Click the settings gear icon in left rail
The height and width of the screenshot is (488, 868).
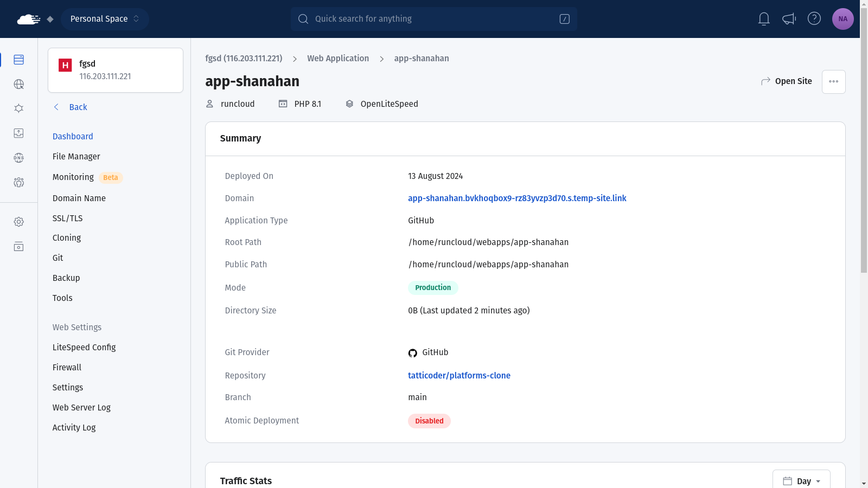(x=19, y=222)
